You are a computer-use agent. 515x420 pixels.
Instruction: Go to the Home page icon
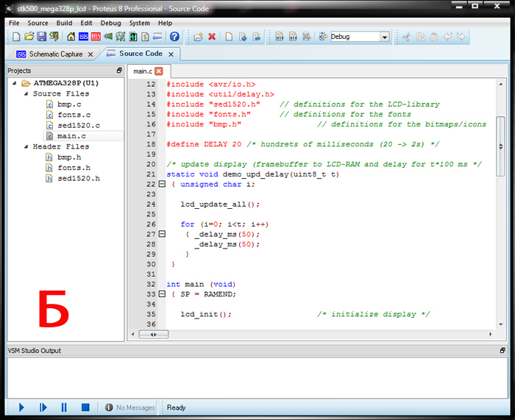[71, 37]
